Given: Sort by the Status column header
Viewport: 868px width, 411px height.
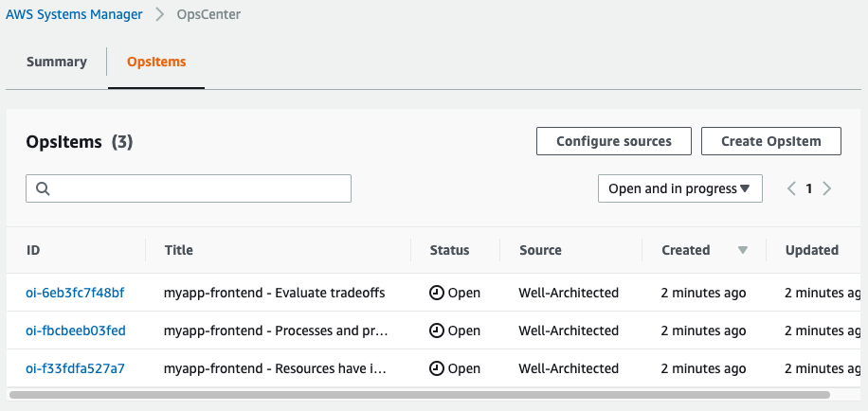Looking at the screenshot, I should click(449, 250).
